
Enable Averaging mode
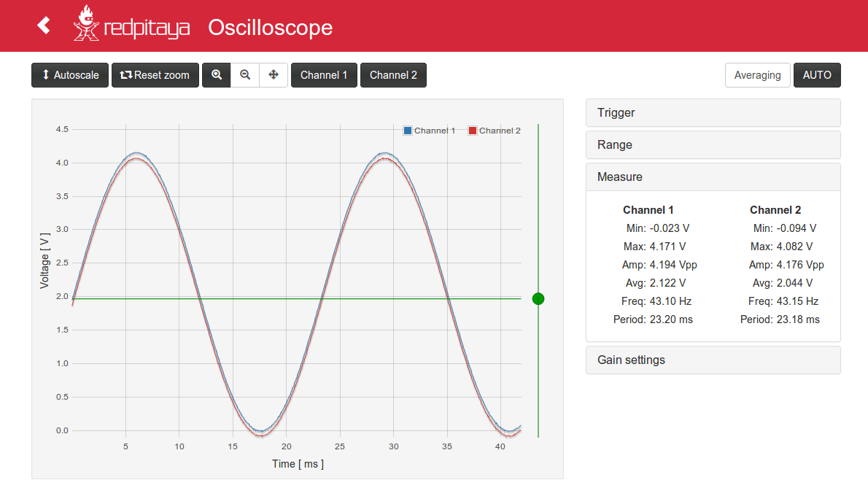757,75
